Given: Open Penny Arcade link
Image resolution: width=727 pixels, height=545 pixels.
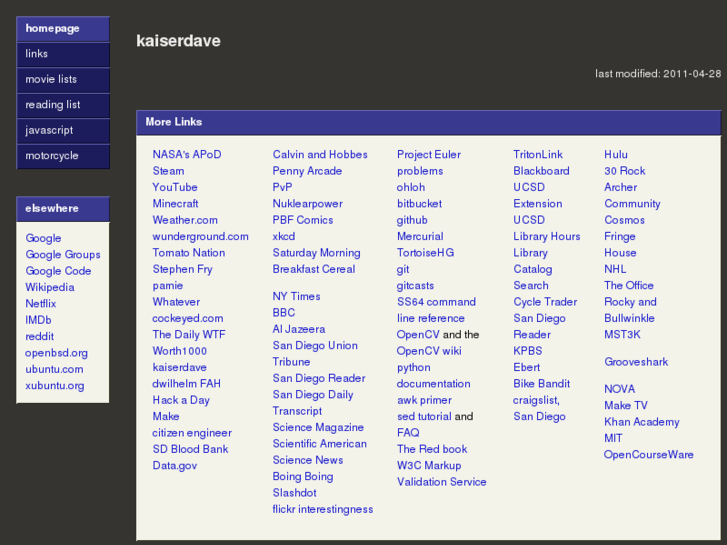Looking at the screenshot, I should [307, 171].
